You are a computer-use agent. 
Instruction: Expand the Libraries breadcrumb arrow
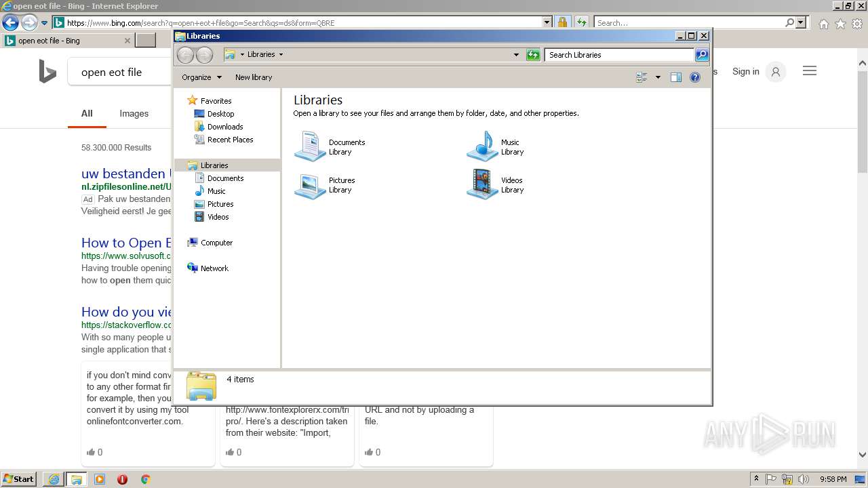281,55
